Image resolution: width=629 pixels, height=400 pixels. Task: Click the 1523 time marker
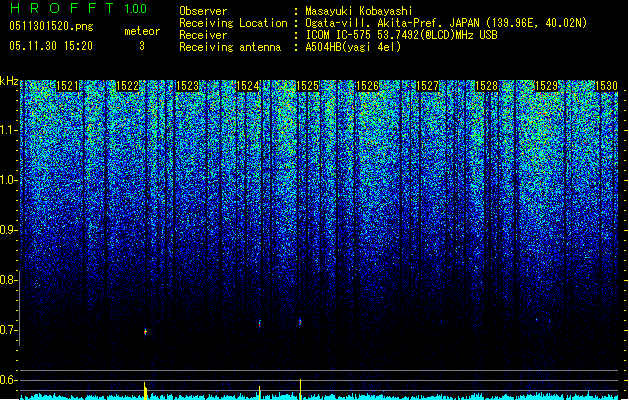click(187, 86)
